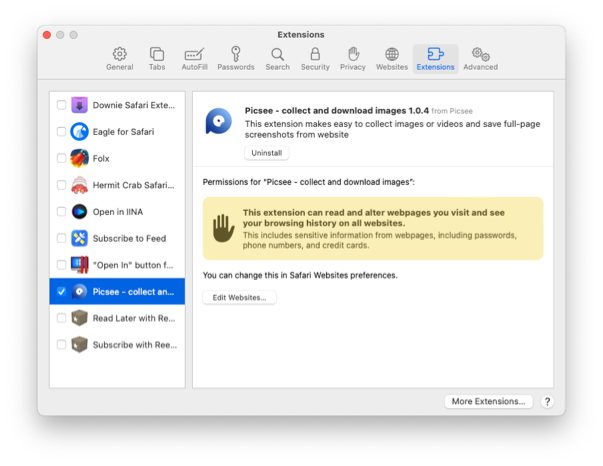Screen dimensions: 603x466
Task: Click the Read Later with Reeder icon
Action: [79, 318]
